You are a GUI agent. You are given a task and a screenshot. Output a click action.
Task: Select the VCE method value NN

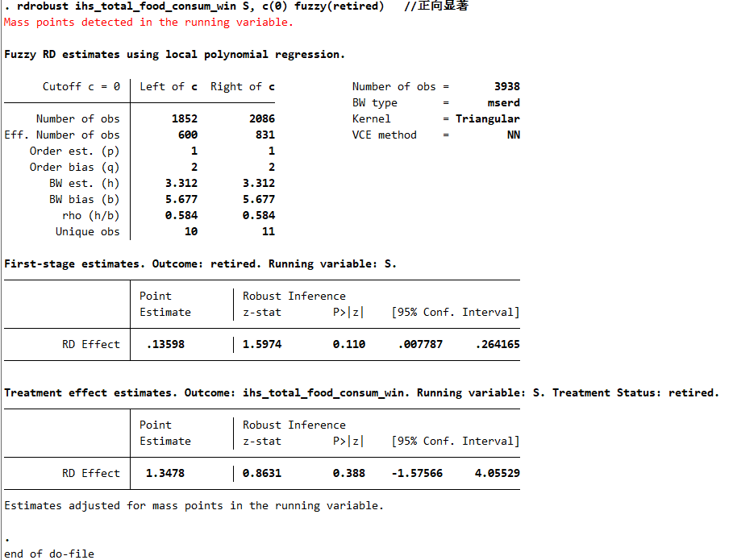point(514,135)
